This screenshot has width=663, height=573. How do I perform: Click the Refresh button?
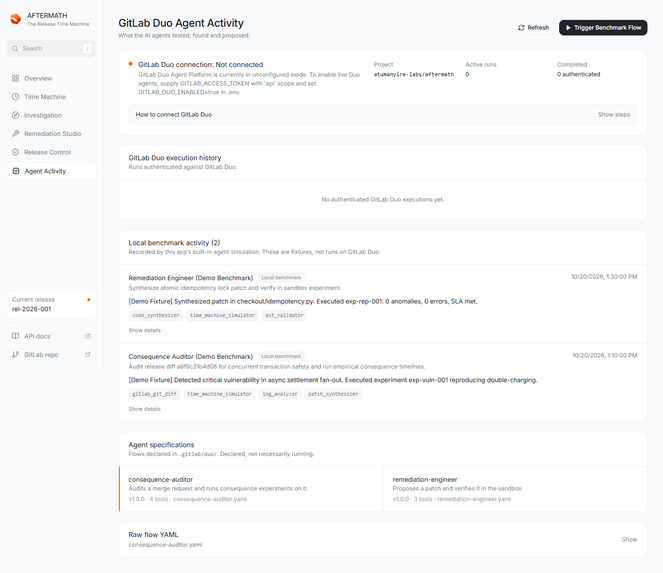(x=533, y=27)
